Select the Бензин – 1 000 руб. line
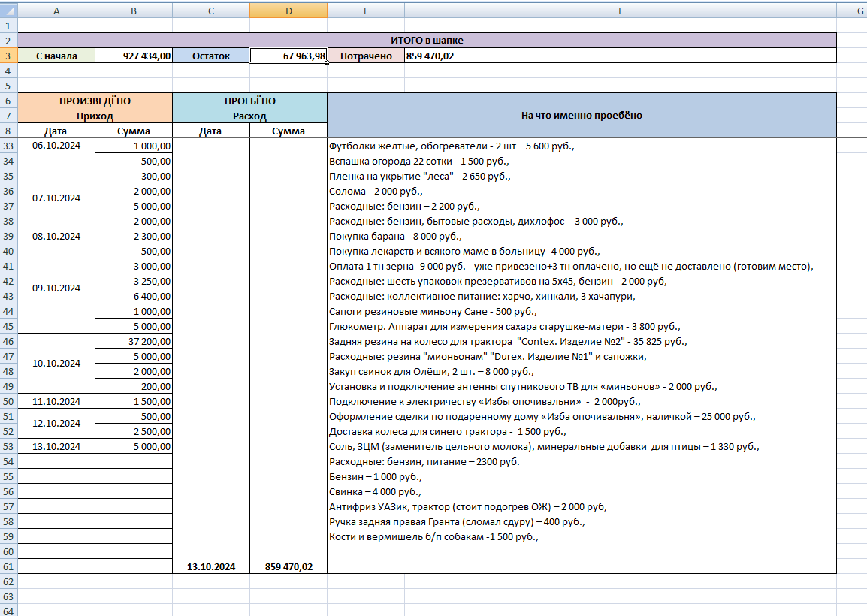 point(376,477)
